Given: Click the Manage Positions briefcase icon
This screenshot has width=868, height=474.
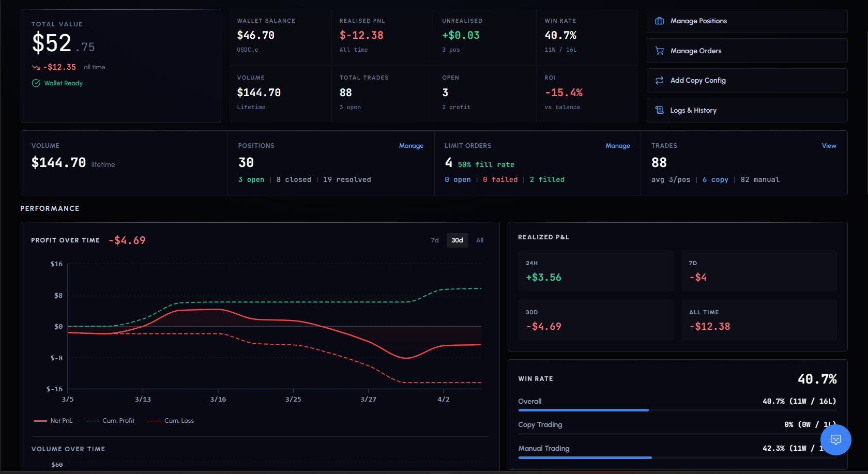Looking at the screenshot, I should click(x=659, y=21).
